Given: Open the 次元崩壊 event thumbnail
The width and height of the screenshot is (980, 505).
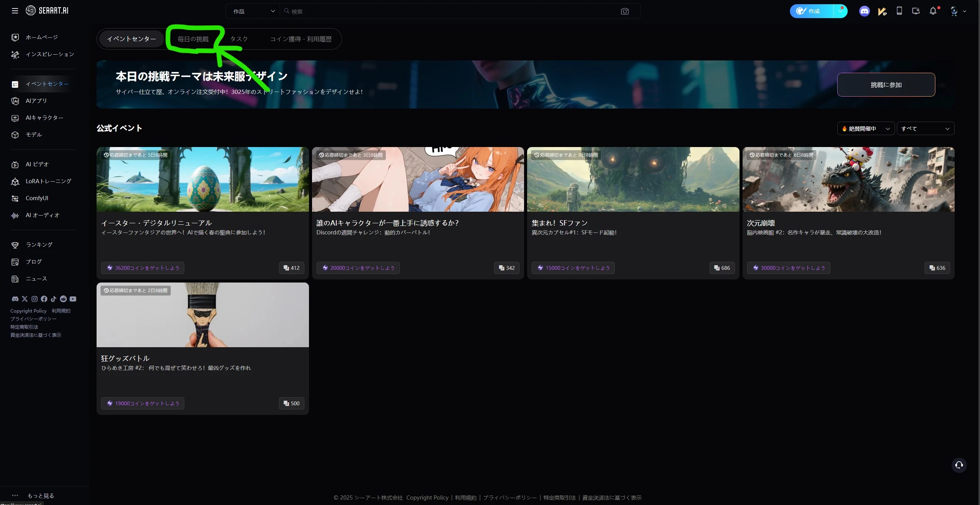Looking at the screenshot, I should [848, 179].
